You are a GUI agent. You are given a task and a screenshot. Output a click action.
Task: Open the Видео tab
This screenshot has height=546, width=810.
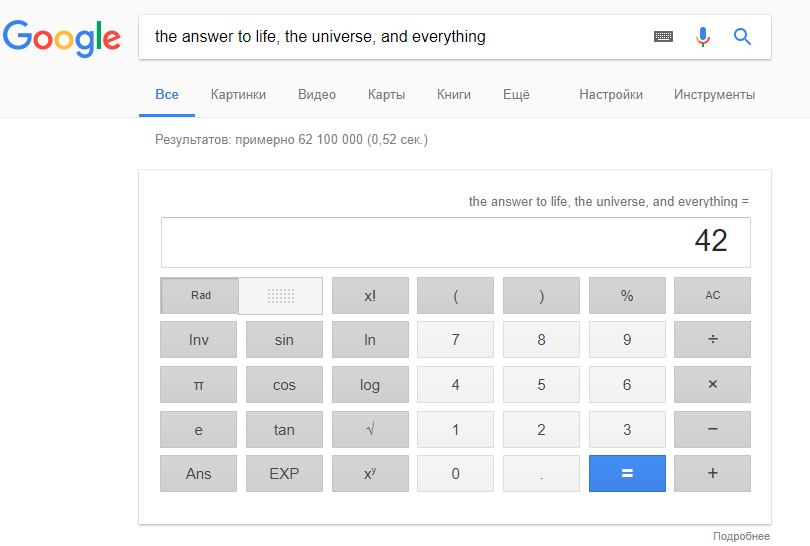click(x=317, y=95)
